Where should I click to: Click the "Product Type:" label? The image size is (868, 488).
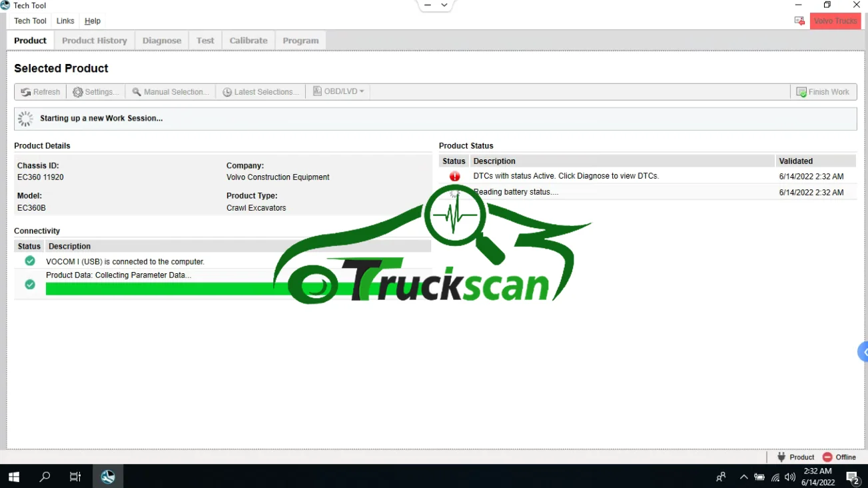pos(252,196)
